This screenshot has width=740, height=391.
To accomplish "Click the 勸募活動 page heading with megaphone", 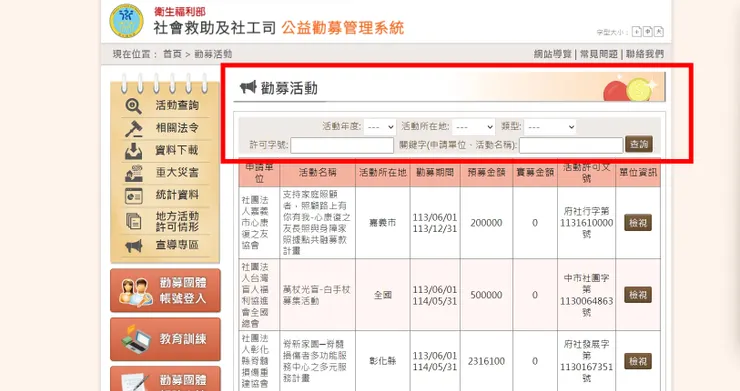I will coord(279,88).
